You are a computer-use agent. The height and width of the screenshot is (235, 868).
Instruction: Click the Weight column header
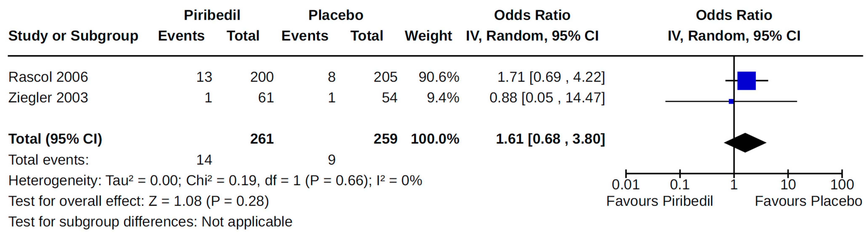tap(428, 36)
